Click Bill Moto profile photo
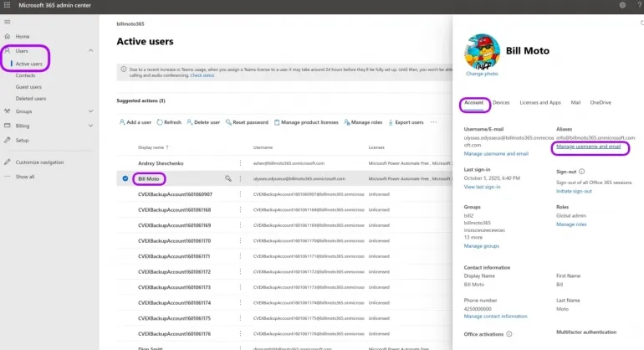Viewport: 644px width, 350px height. pos(482,52)
